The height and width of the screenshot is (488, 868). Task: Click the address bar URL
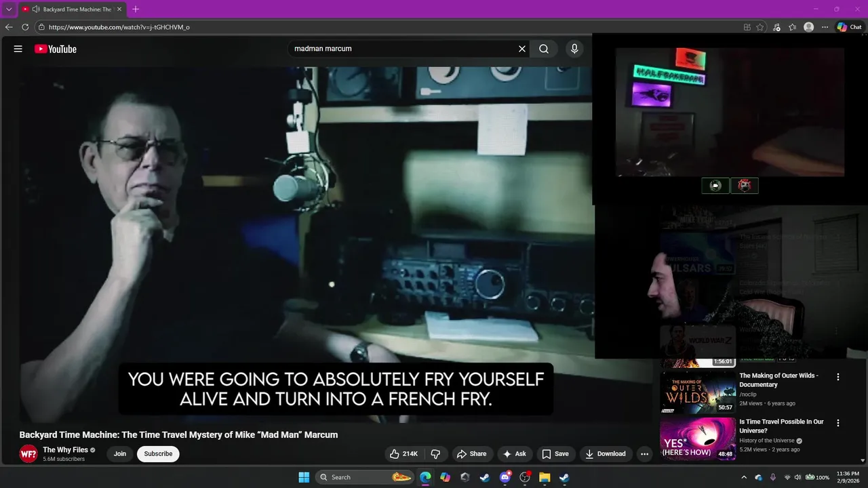point(119,27)
